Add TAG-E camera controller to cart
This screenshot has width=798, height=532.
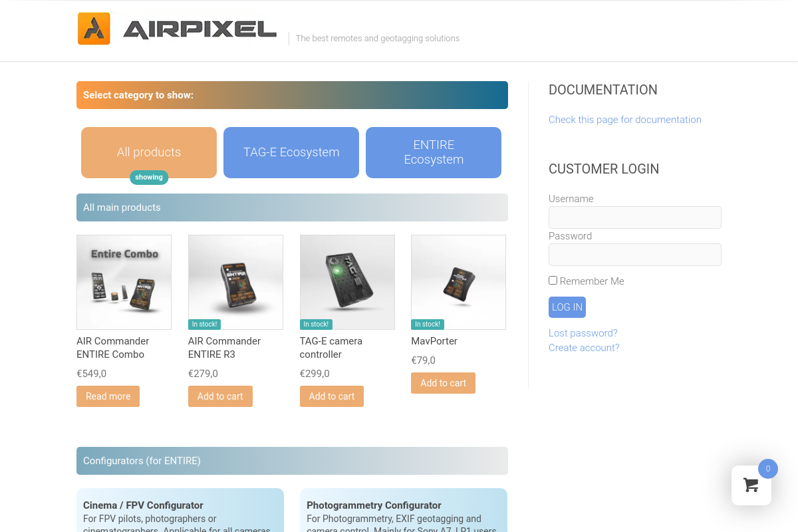pos(332,396)
